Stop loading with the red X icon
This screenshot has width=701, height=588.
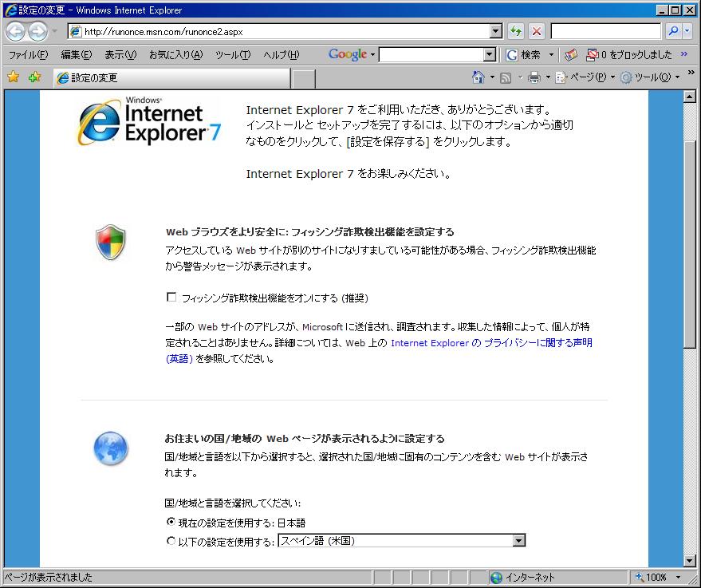click(537, 31)
